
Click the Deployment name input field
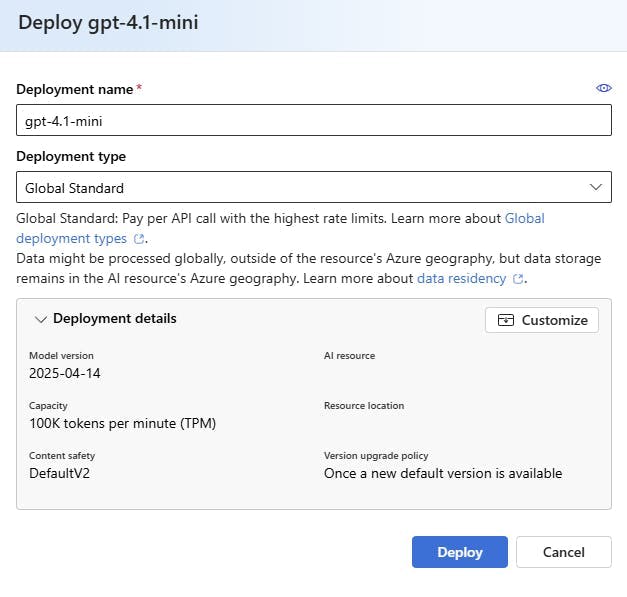point(314,120)
